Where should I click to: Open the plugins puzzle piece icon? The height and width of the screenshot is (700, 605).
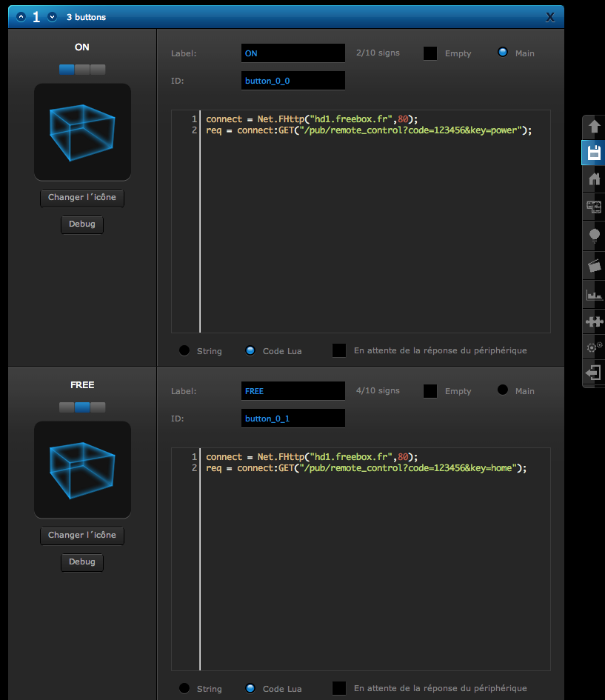coord(593,321)
